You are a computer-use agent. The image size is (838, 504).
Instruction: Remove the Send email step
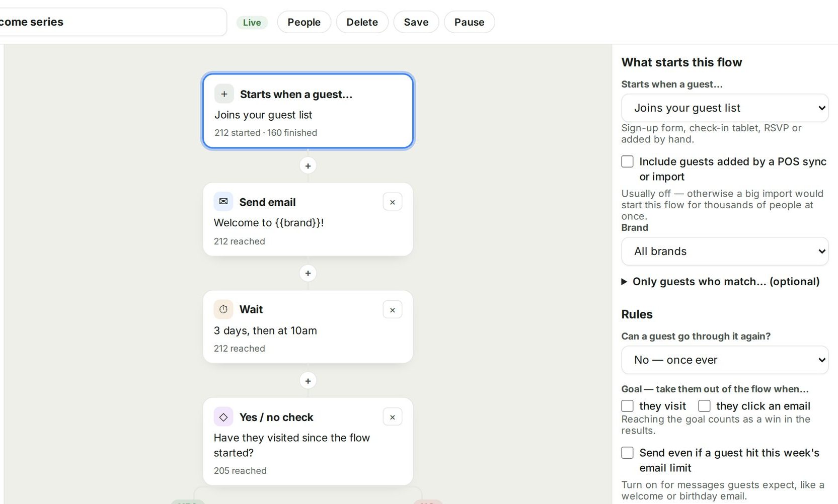[393, 202]
